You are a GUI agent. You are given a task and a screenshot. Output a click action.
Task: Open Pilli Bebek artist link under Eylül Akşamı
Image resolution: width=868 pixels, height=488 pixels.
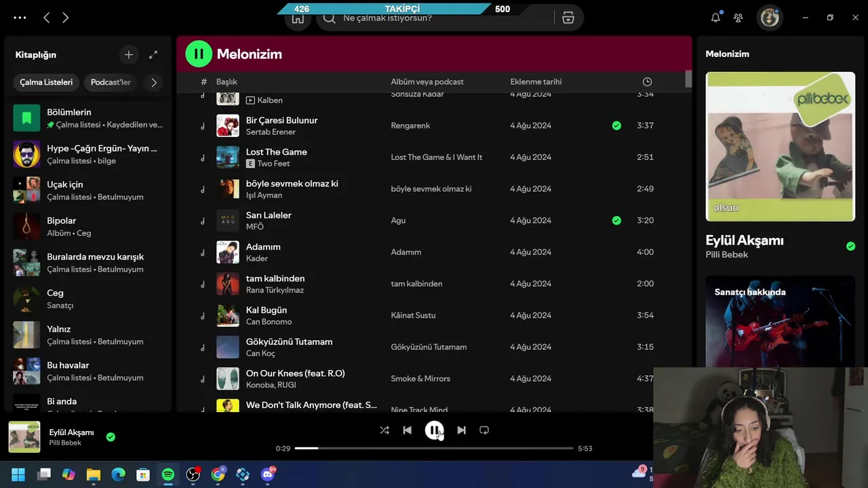[x=726, y=255]
